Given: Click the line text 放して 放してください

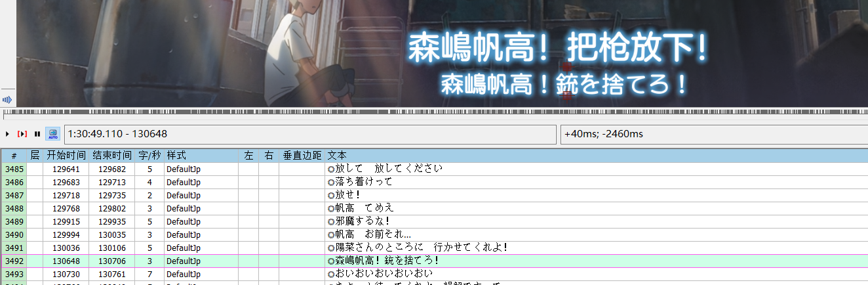Looking at the screenshot, I should pyautogui.click(x=389, y=169).
